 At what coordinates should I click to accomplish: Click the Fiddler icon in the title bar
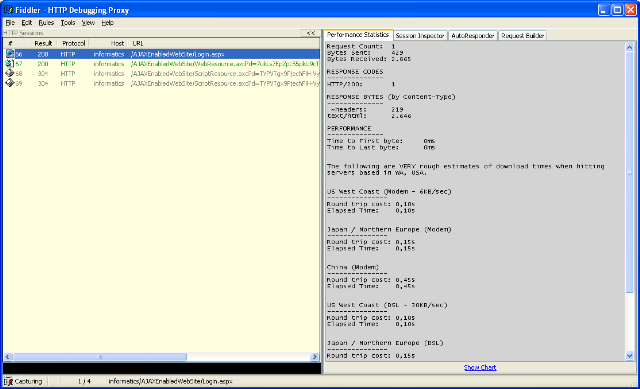[x=8, y=9]
